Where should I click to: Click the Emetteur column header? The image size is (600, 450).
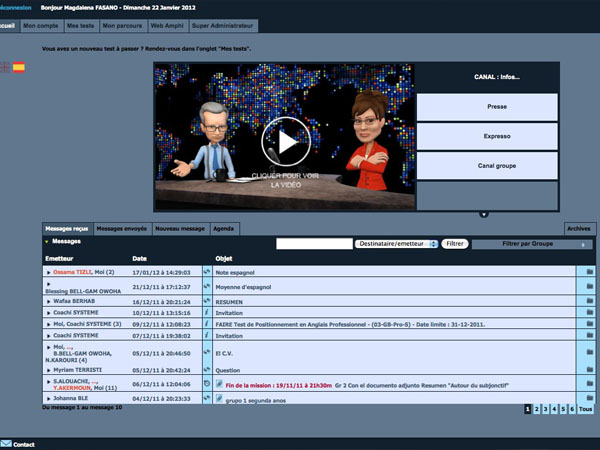point(59,259)
